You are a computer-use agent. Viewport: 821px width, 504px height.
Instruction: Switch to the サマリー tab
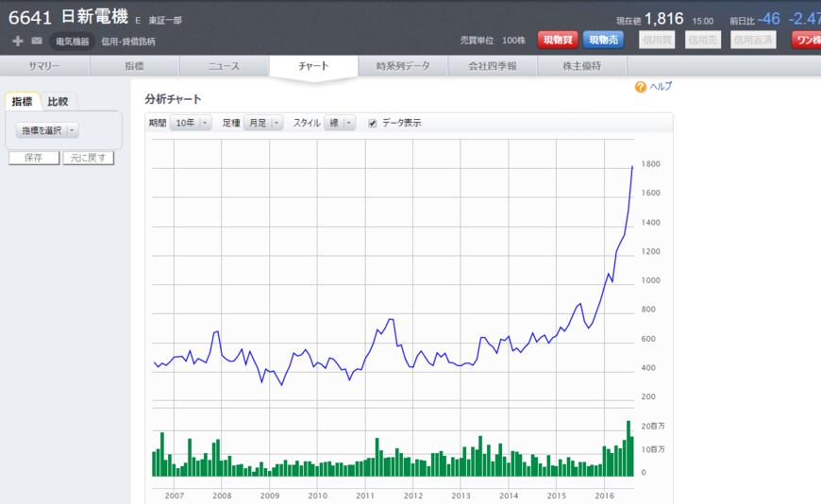[x=44, y=66]
